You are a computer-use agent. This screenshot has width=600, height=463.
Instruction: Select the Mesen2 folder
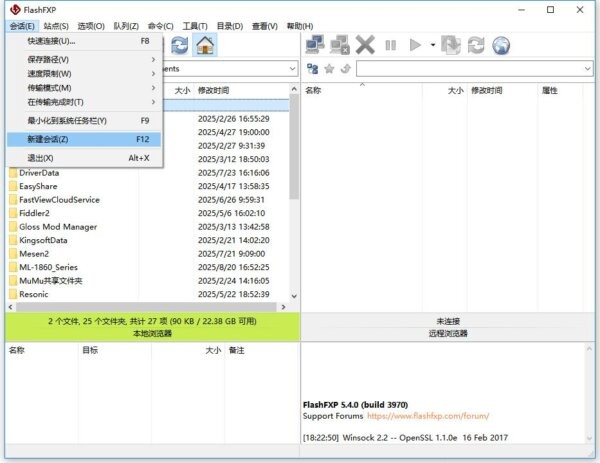click(x=34, y=254)
